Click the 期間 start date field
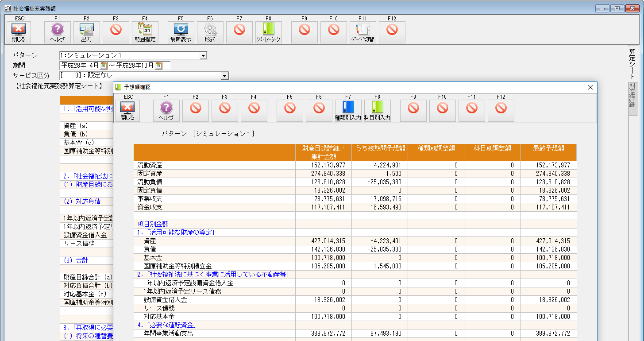 (x=81, y=66)
